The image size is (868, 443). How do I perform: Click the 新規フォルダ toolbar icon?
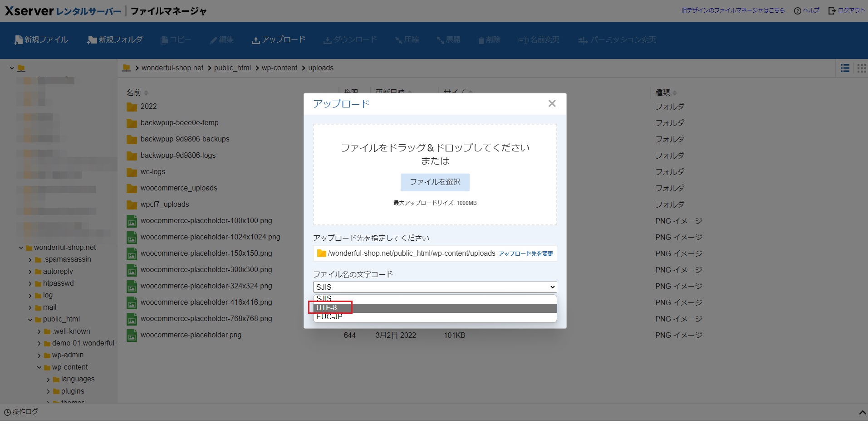pyautogui.click(x=91, y=39)
